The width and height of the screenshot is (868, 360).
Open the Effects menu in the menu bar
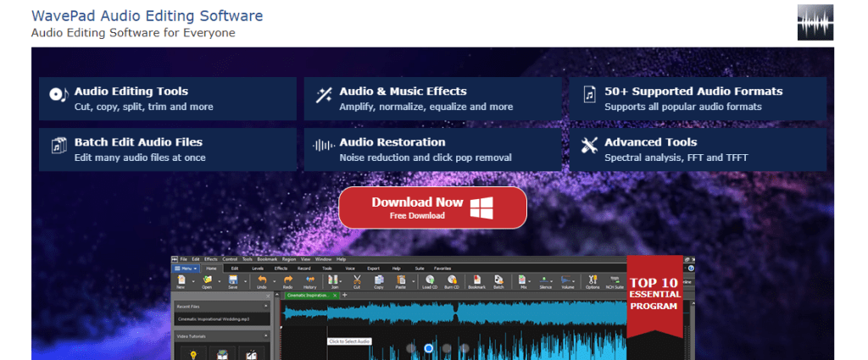coord(211,259)
